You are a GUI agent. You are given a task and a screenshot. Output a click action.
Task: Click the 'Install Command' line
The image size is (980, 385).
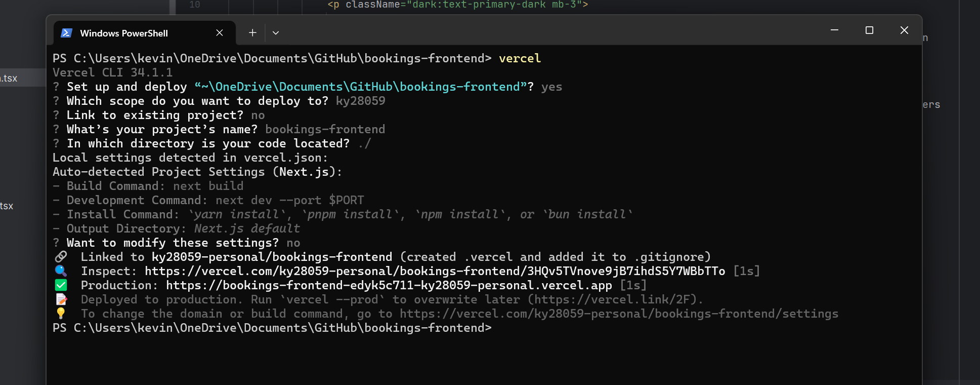click(x=343, y=215)
